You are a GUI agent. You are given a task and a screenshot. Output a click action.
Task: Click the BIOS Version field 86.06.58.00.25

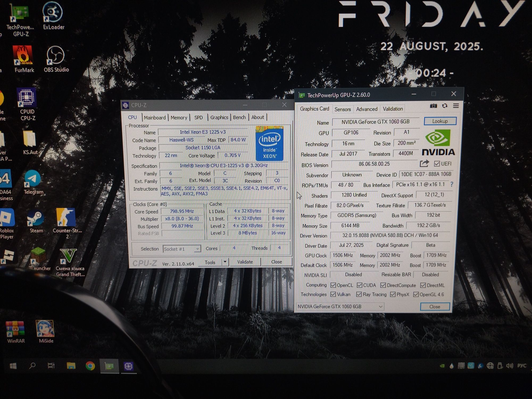click(x=374, y=164)
